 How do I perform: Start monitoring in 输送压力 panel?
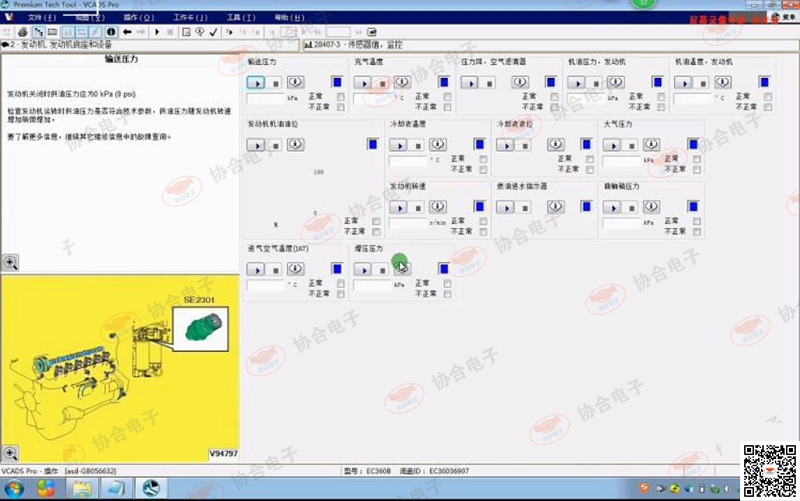(x=256, y=82)
